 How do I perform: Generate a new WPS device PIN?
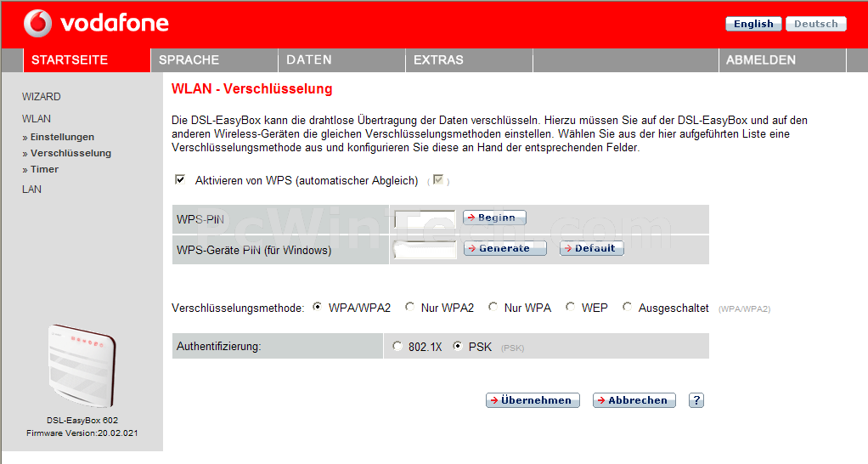coord(504,248)
